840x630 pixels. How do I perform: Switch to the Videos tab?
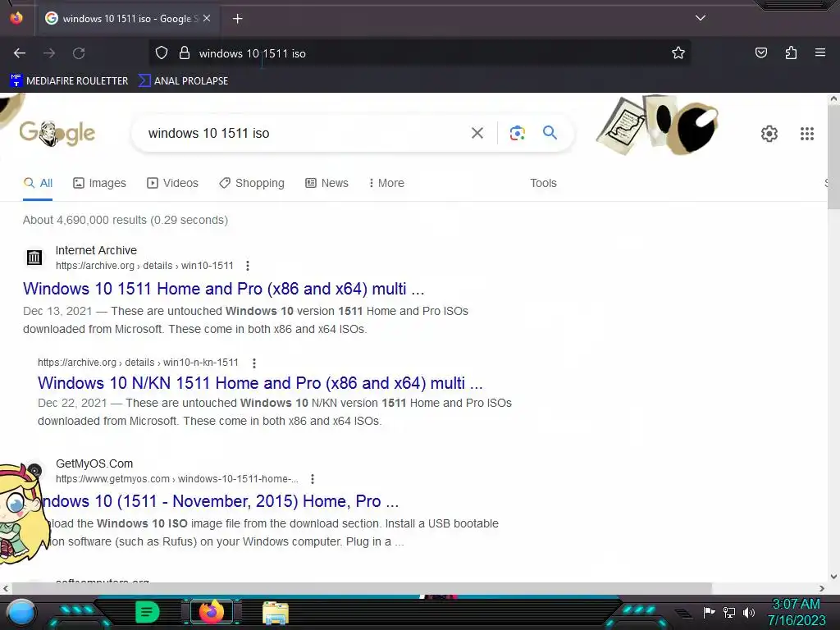coord(172,183)
